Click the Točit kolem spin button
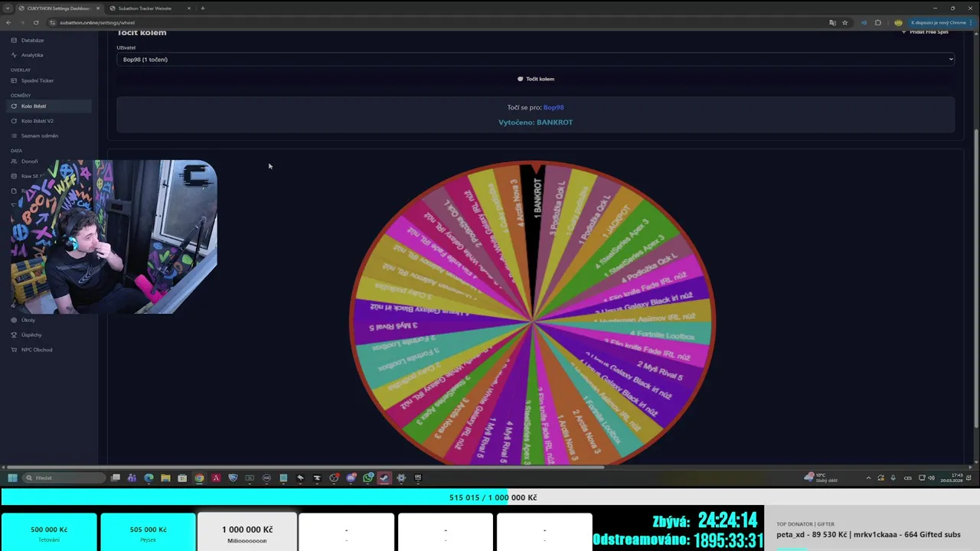Image resolution: width=980 pixels, height=551 pixels. pos(535,79)
